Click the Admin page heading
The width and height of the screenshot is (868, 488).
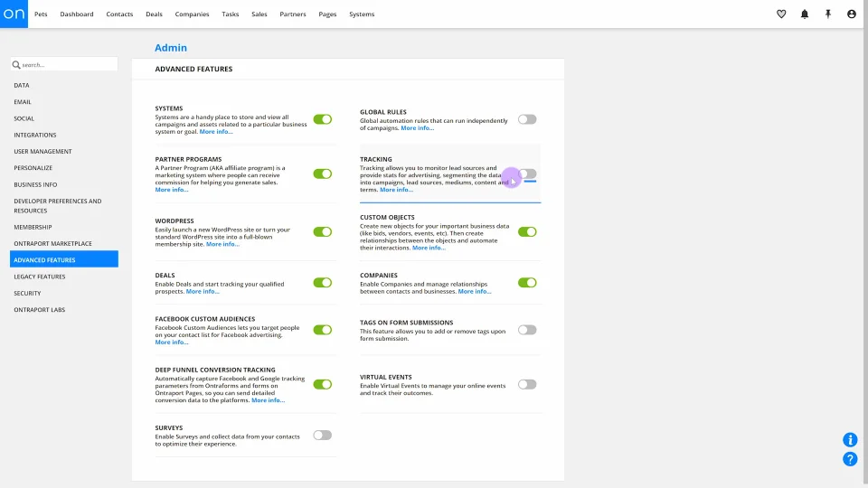[x=171, y=48]
